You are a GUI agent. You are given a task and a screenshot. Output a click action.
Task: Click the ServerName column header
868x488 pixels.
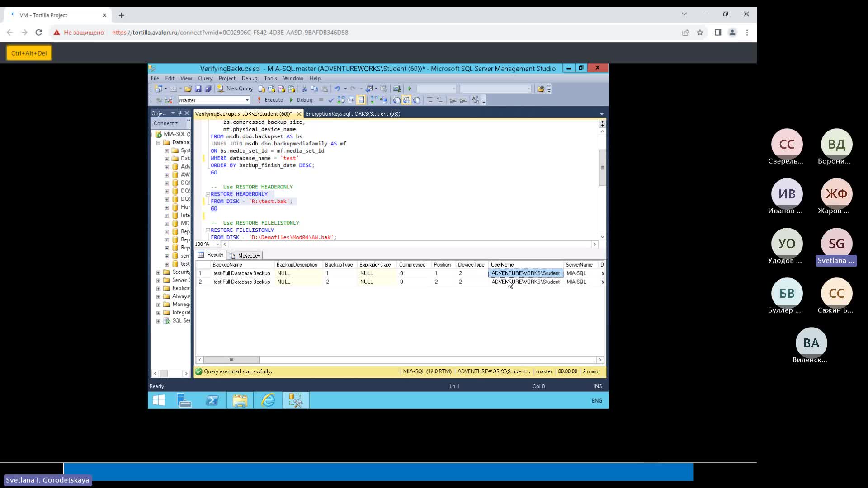pos(581,265)
